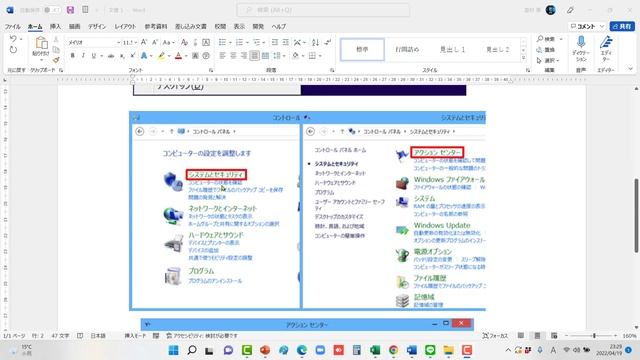This screenshot has height=360, width=640.
Task: Toggle Underline formatting
Action: coord(94,56)
